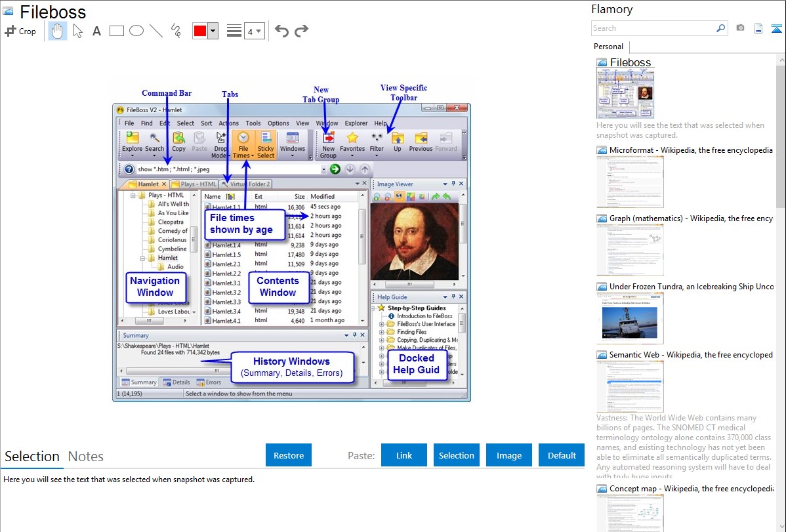Click Filter toolbar icon in FileBoss
This screenshot has height=532, width=786.
tap(377, 142)
